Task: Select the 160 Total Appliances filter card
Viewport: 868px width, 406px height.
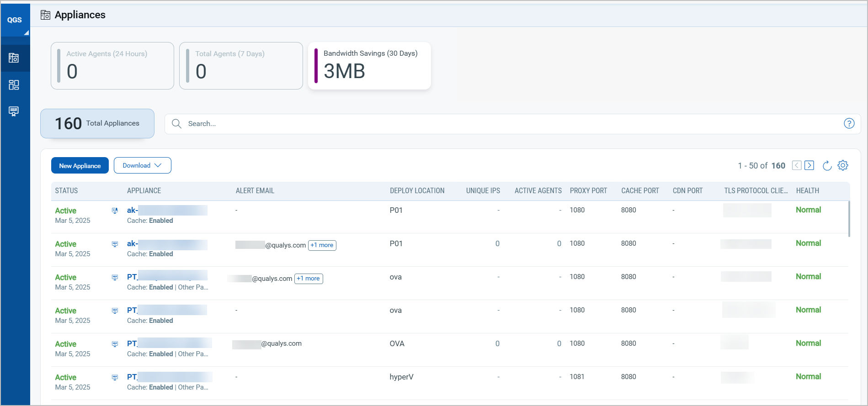Action: point(97,123)
